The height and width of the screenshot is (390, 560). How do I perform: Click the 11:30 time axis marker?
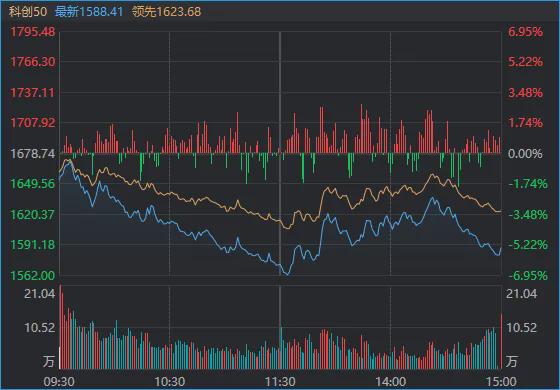(x=280, y=382)
